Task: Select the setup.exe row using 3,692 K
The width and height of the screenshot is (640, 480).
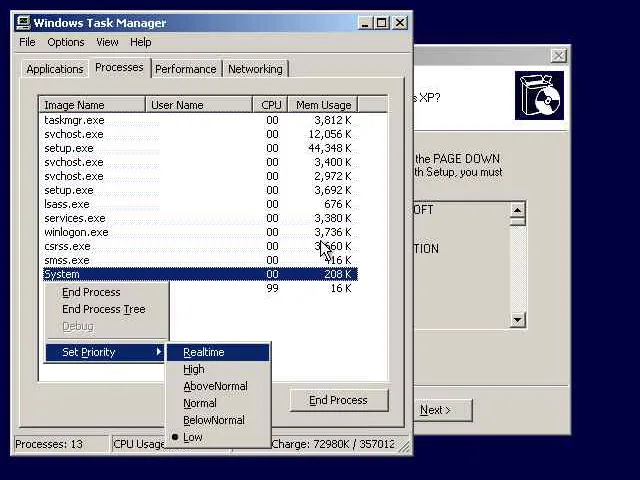Action: point(200,190)
